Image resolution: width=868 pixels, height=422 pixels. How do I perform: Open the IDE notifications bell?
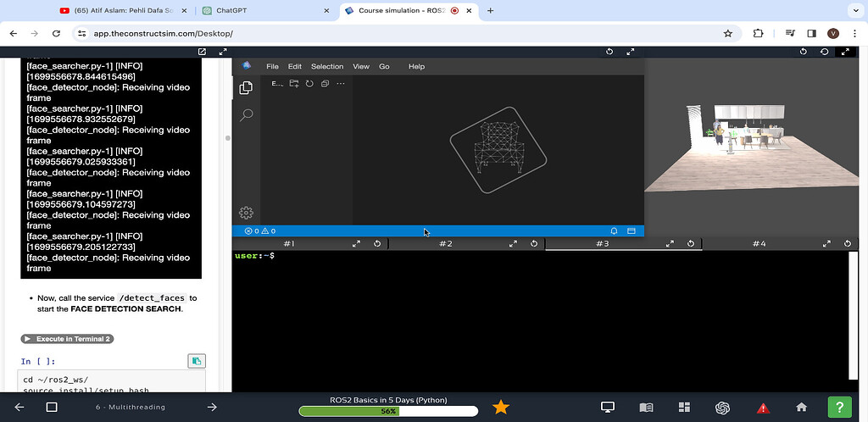[614, 230]
